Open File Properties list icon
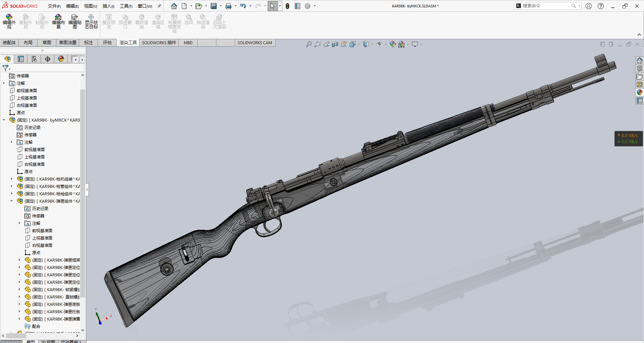644x343 pixels. pos(298,6)
